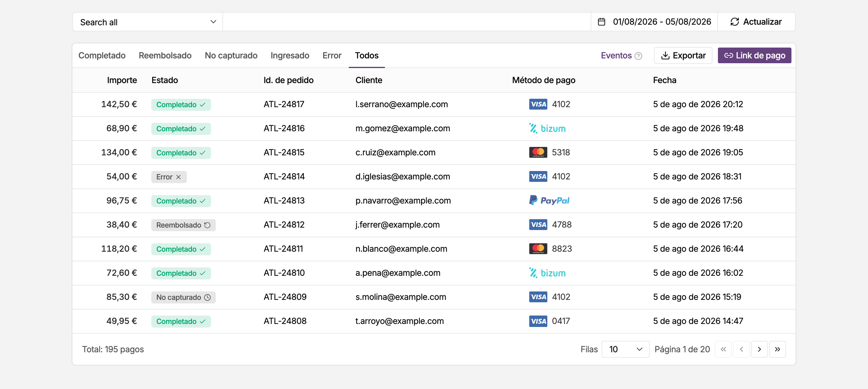Open order ATL-24809

click(x=285, y=297)
